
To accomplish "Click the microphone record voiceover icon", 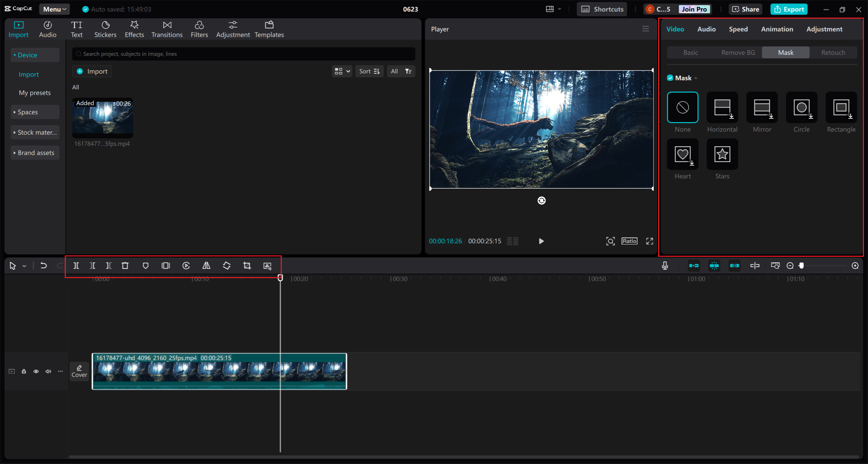I will (x=665, y=266).
